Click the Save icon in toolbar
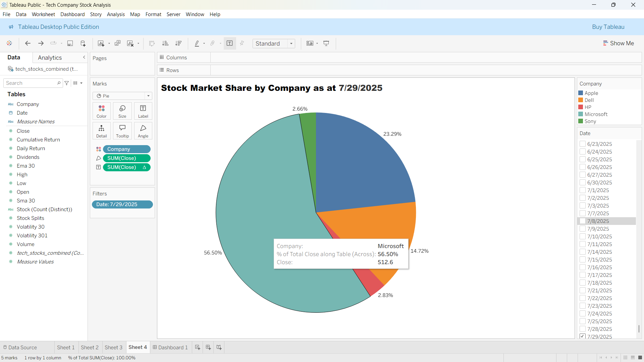Image resolution: width=644 pixels, height=362 pixels. tap(70, 43)
